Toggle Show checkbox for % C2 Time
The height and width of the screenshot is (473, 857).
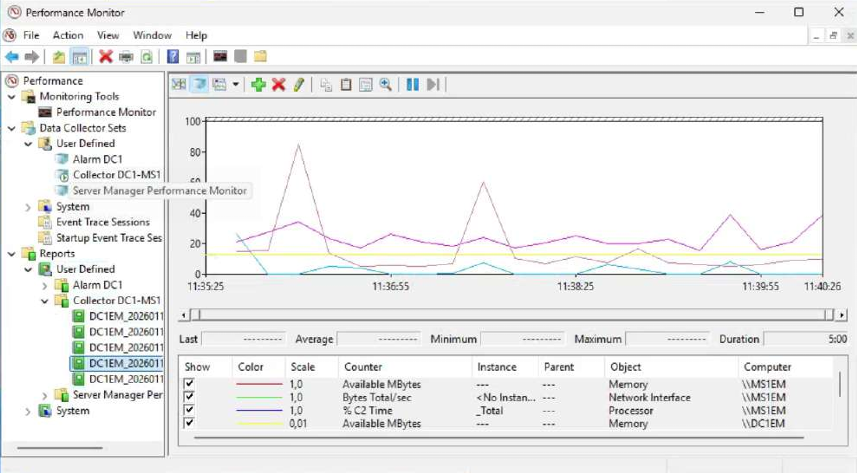tap(189, 410)
